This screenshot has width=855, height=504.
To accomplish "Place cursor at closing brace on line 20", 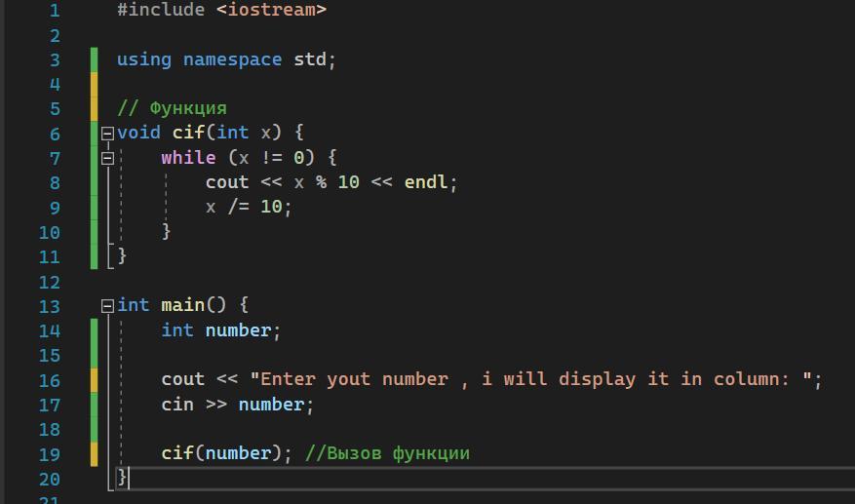I will 122,478.
